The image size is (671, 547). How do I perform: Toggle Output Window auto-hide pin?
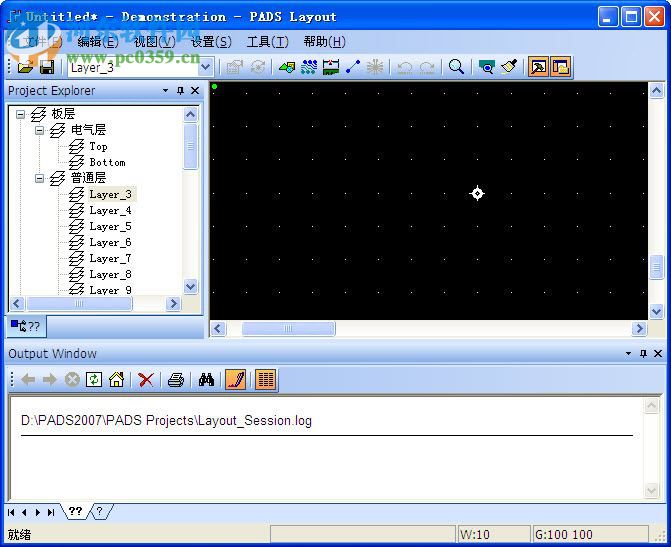pos(643,354)
